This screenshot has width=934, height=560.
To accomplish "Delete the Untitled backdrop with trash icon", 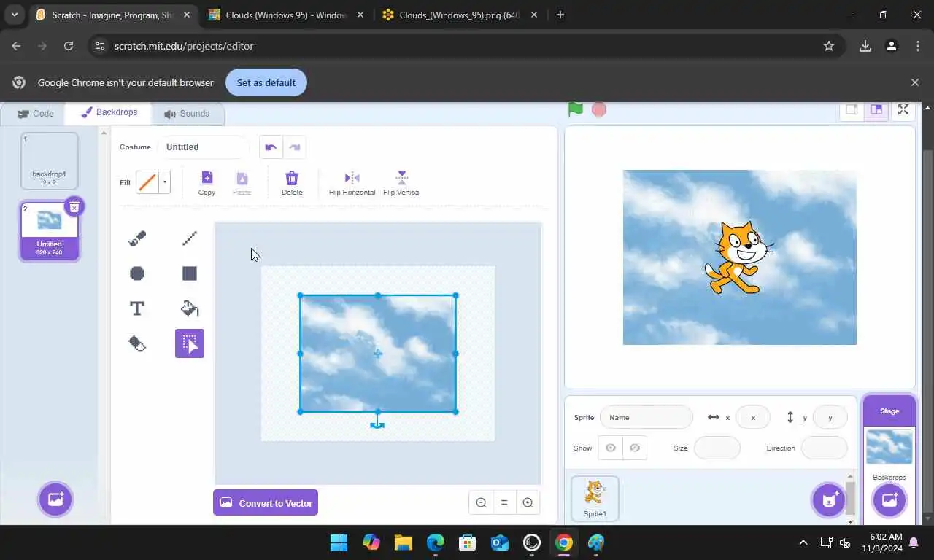I will pyautogui.click(x=74, y=207).
